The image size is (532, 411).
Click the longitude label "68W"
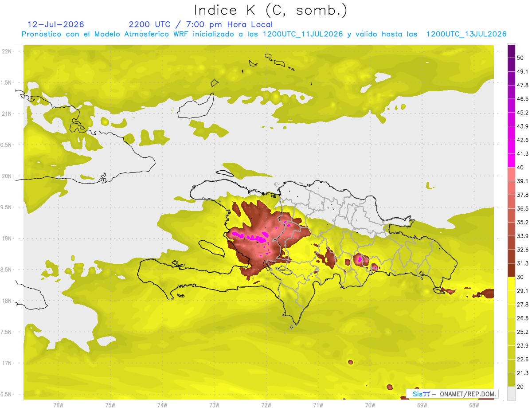click(474, 405)
